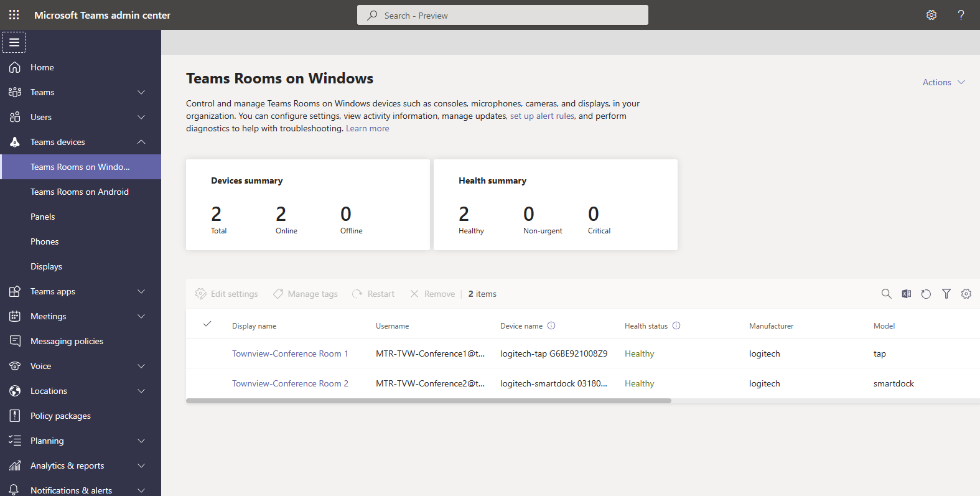
Task: Toggle the select-all checkmark in table header
Action: click(x=207, y=324)
